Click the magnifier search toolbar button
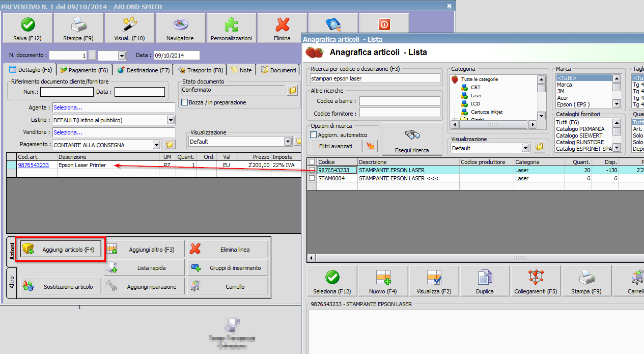The image size is (644, 354). [x=333, y=23]
